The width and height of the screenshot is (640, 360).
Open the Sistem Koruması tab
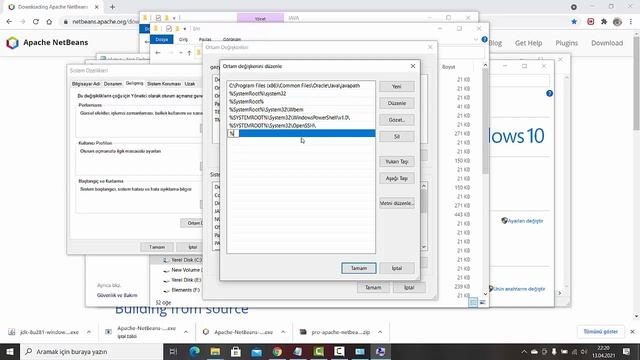point(164,84)
